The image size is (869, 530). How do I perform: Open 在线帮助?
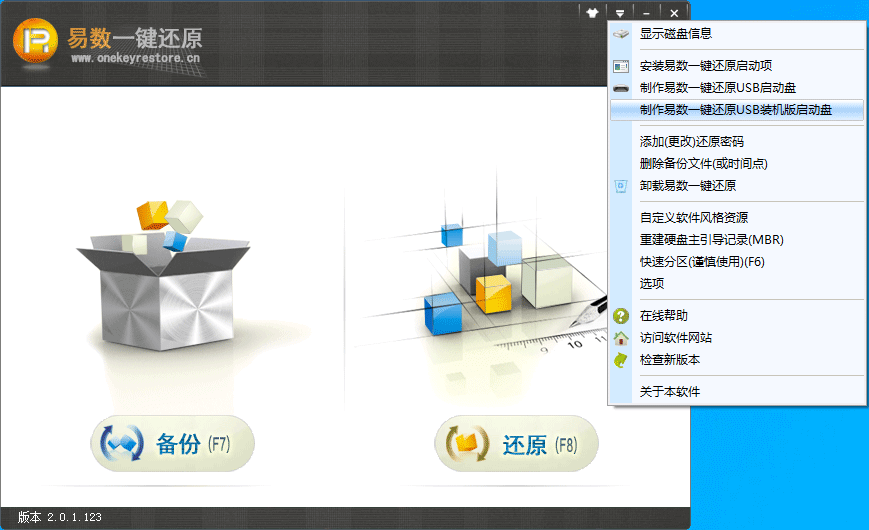tap(737, 316)
